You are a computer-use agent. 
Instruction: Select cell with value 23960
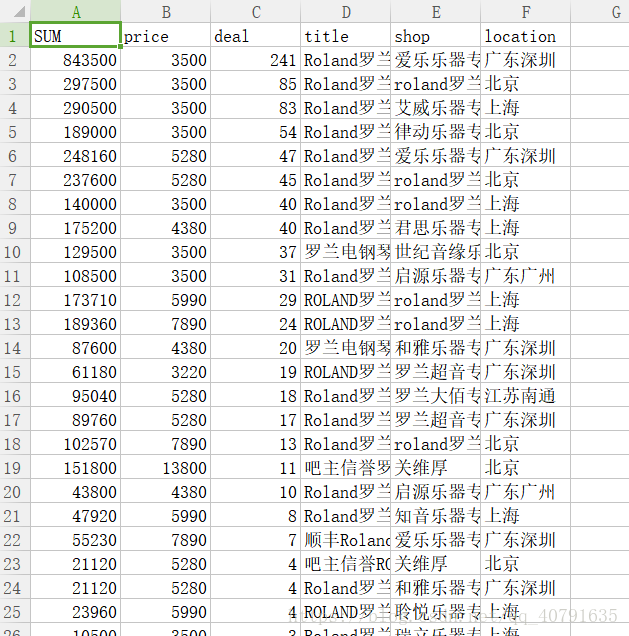[75, 611]
